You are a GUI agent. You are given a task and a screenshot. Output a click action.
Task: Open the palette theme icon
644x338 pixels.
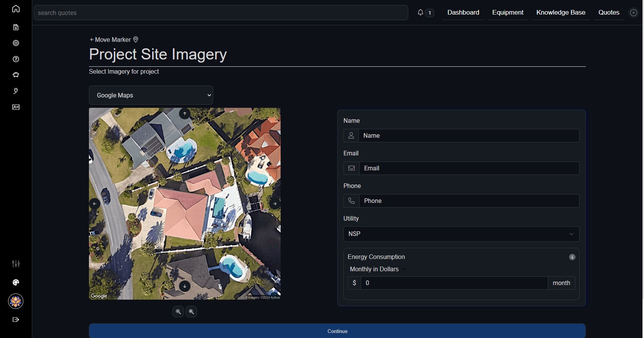16,282
